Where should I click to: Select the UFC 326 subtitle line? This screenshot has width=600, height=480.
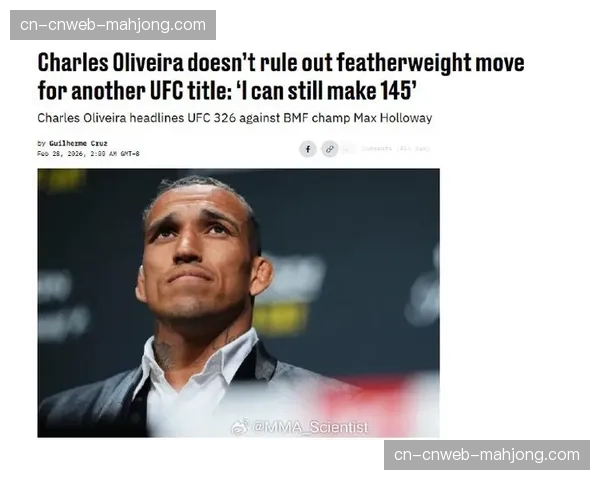pos(235,118)
